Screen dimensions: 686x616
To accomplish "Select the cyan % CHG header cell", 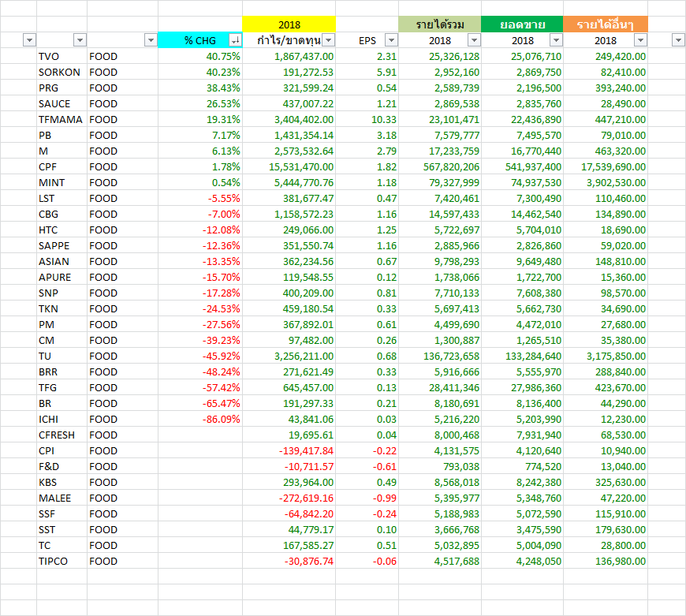I will 200,40.
